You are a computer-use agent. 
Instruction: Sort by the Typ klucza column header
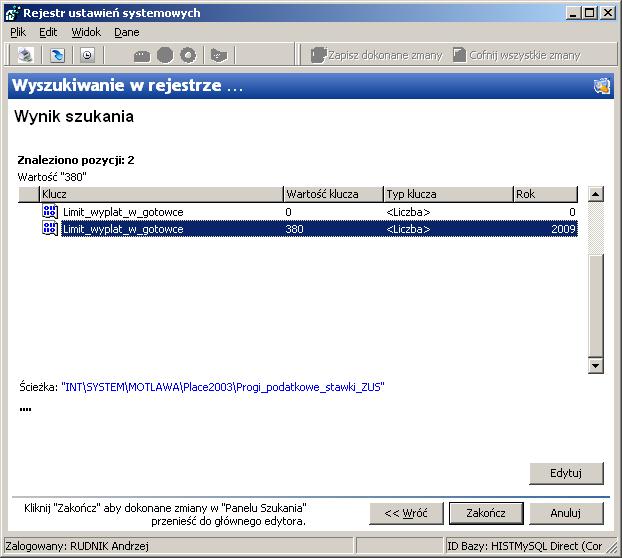(x=448, y=194)
